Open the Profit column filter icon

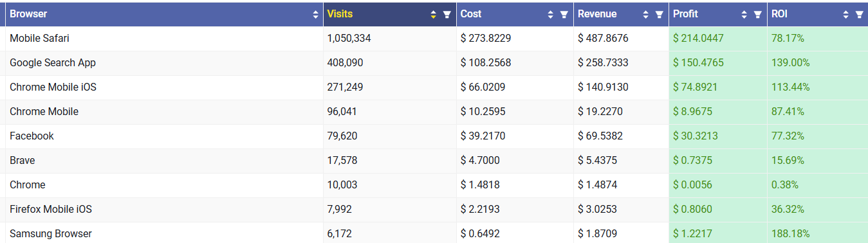[757, 14]
